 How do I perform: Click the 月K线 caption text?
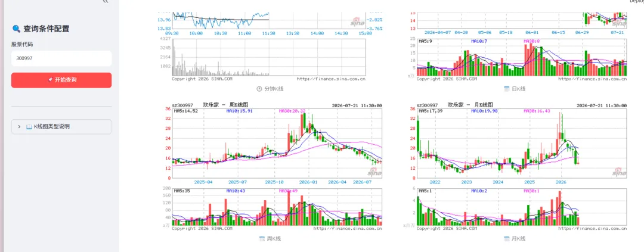[519, 238]
